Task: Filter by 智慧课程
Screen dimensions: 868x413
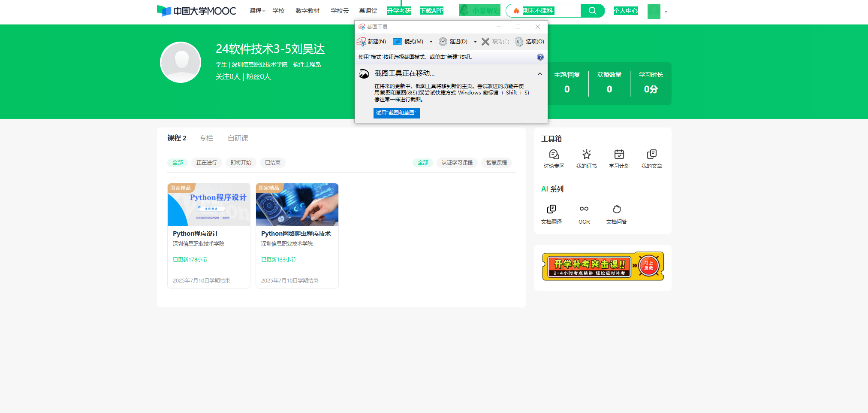Action: [x=497, y=163]
